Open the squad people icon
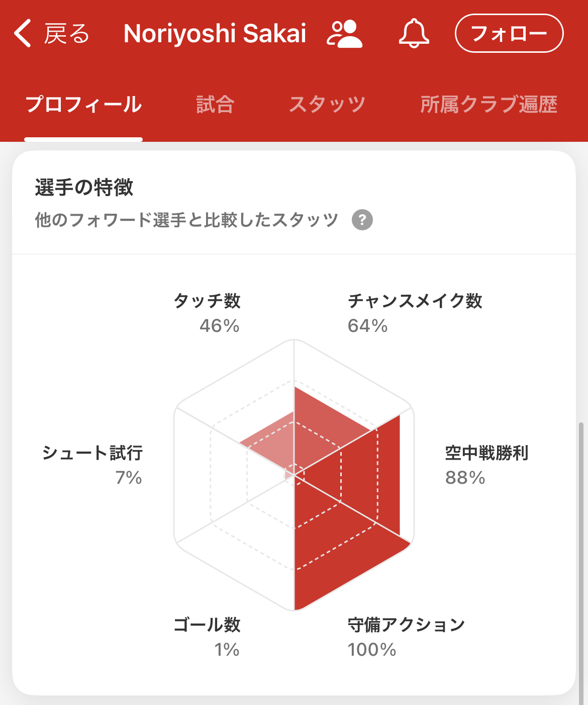The height and width of the screenshot is (705, 588). [344, 34]
